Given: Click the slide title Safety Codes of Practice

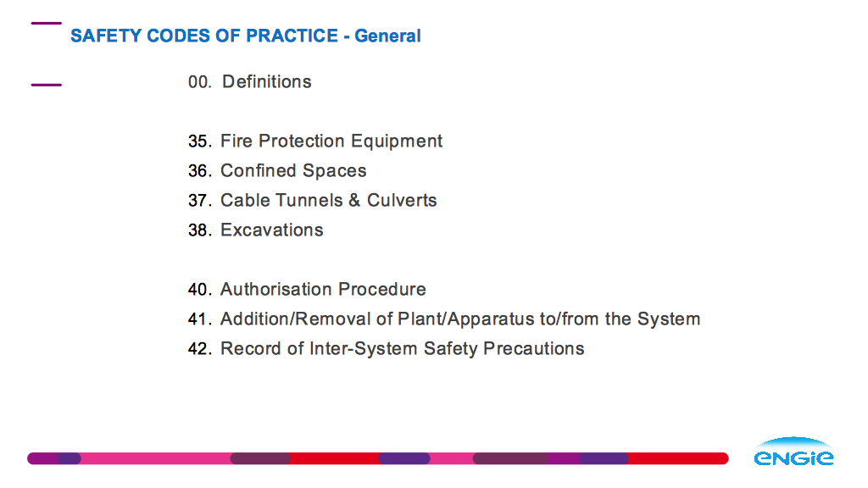Looking at the screenshot, I should pos(204,36).
